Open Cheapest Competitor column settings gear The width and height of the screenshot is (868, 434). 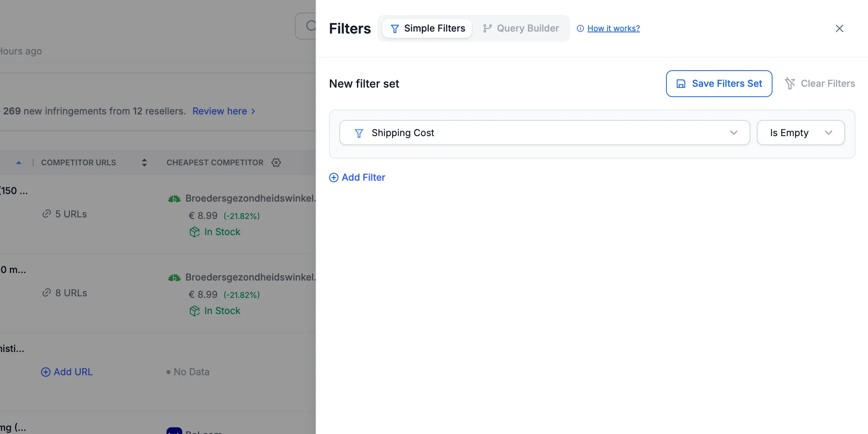[276, 163]
